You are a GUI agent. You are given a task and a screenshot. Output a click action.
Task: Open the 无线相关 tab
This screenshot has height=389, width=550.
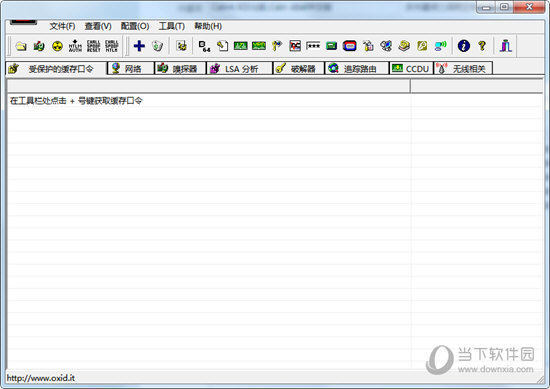coord(463,68)
